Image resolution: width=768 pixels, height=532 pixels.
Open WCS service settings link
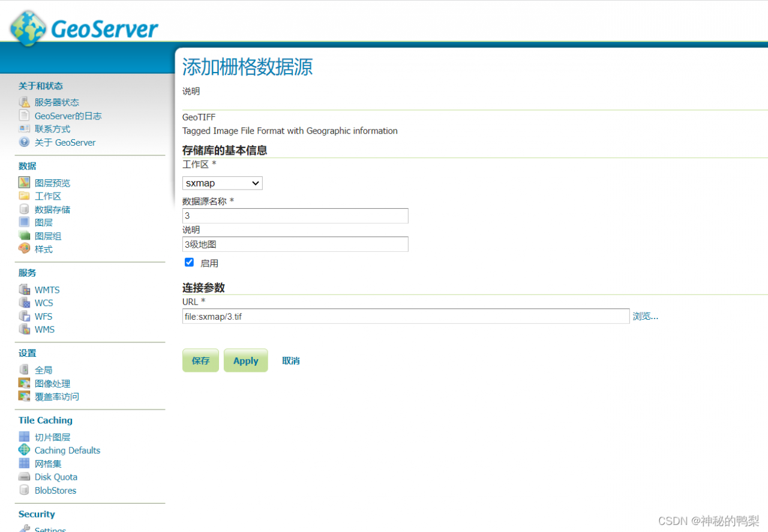pyautogui.click(x=44, y=303)
